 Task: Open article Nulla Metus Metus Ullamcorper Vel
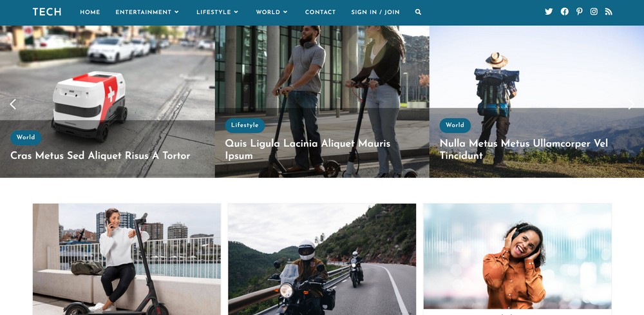[524, 149]
